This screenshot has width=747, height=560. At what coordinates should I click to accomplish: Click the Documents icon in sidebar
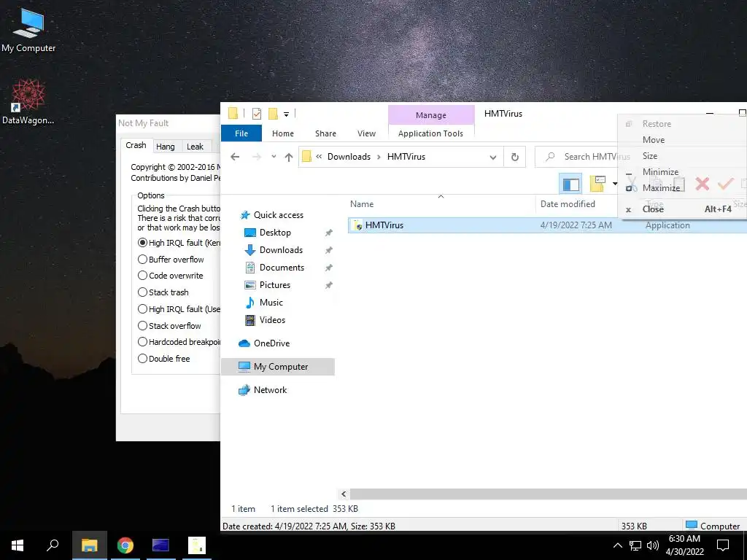pos(249,268)
